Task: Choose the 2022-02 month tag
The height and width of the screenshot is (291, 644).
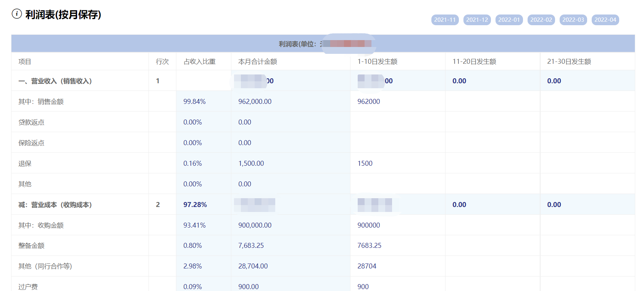Action: pyautogui.click(x=541, y=20)
